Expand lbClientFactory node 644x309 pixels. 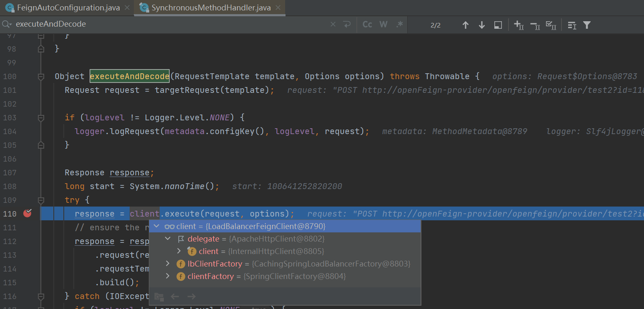click(x=168, y=264)
